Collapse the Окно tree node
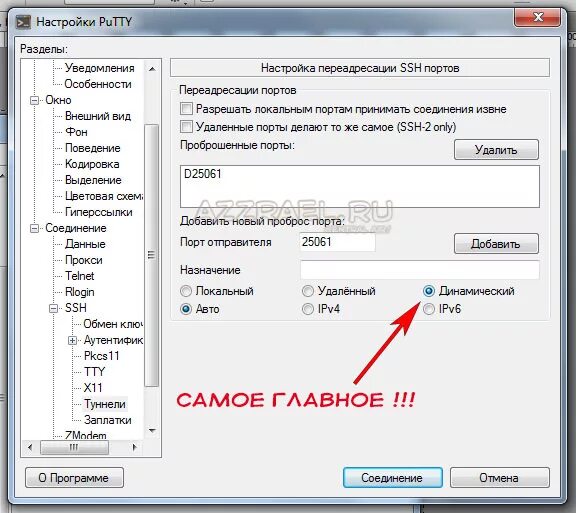The width and height of the screenshot is (576, 513). tap(35, 100)
